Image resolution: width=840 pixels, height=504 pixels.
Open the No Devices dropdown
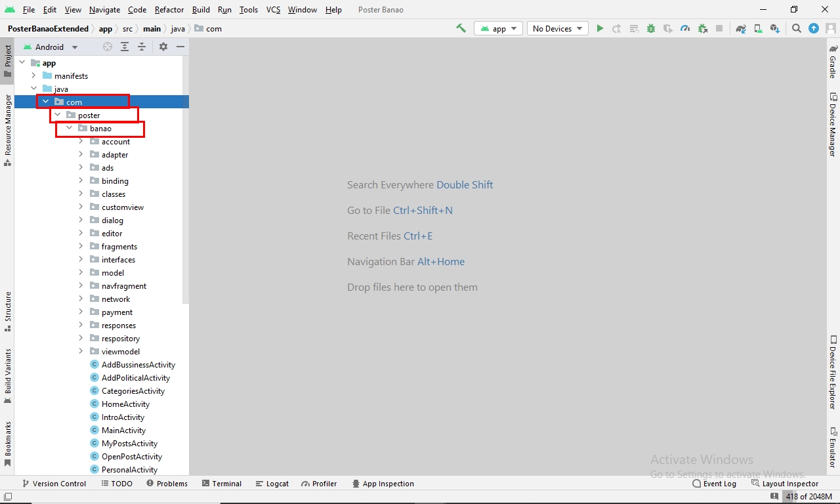point(557,28)
